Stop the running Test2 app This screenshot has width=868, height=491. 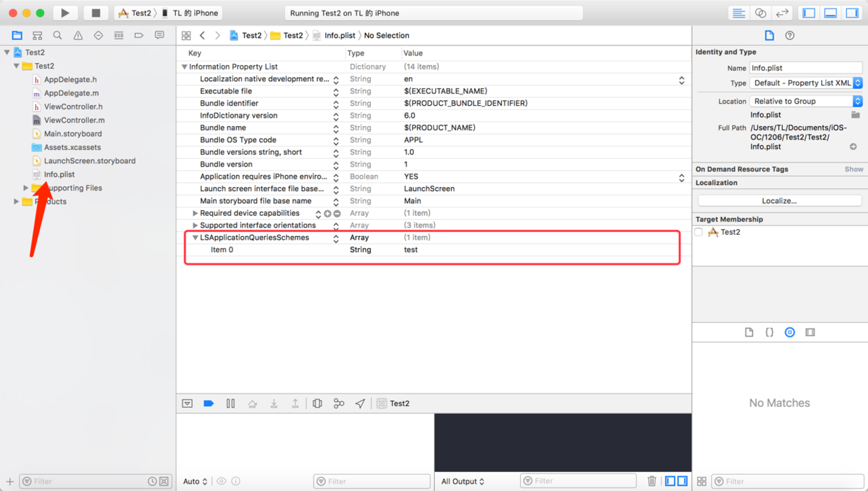pyautogui.click(x=96, y=13)
